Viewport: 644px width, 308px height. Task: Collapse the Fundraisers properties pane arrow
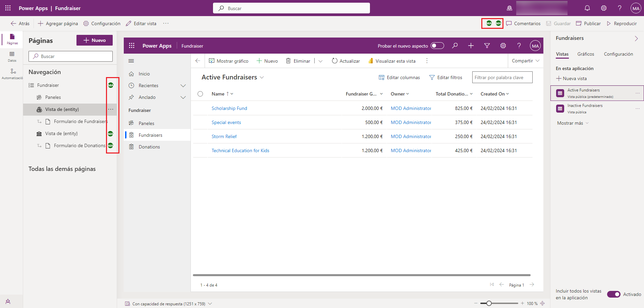pyautogui.click(x=636, y=39)
